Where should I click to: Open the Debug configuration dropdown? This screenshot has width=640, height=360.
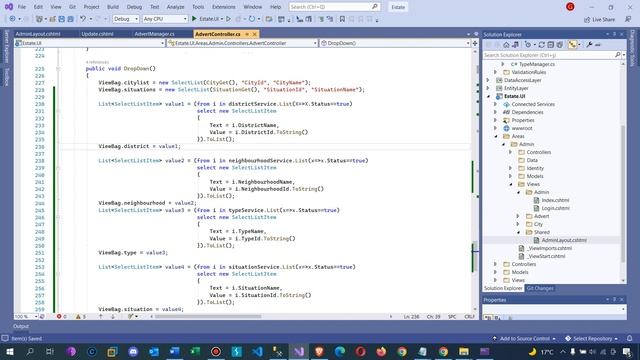click(x=126, y=19)
